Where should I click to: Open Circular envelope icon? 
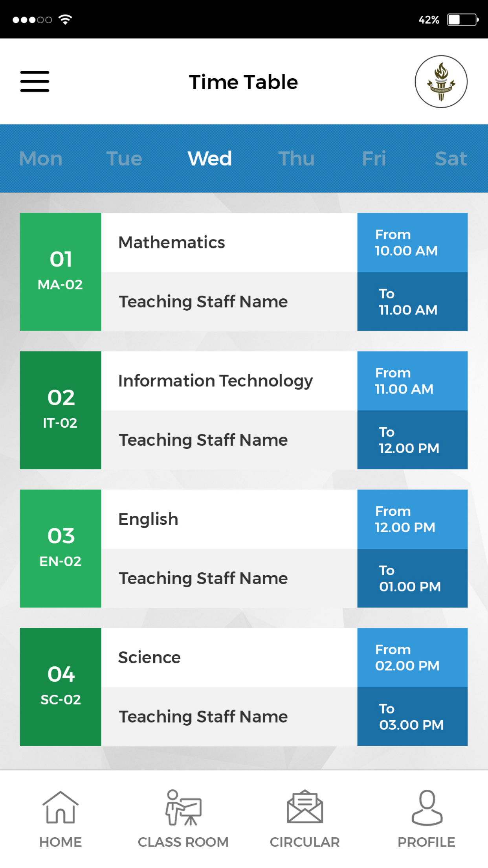coord(305,807)
